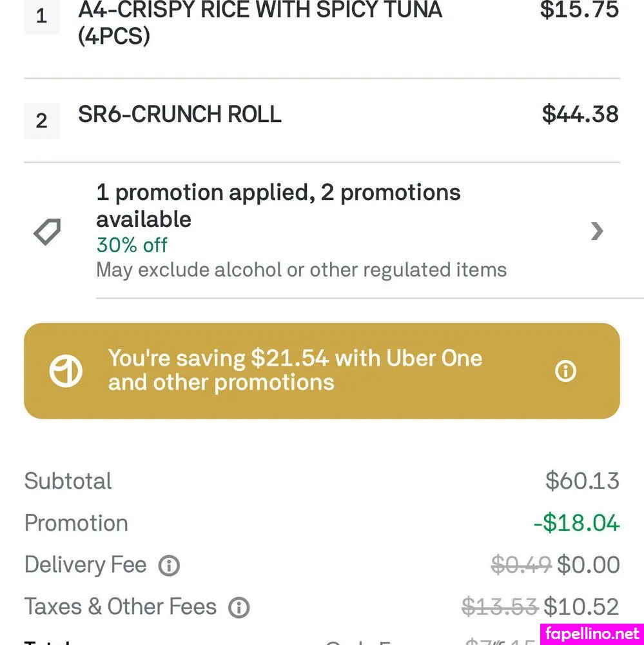Expand promotions with the right chevron
The image size is (644, 645).
pos(597,231)
